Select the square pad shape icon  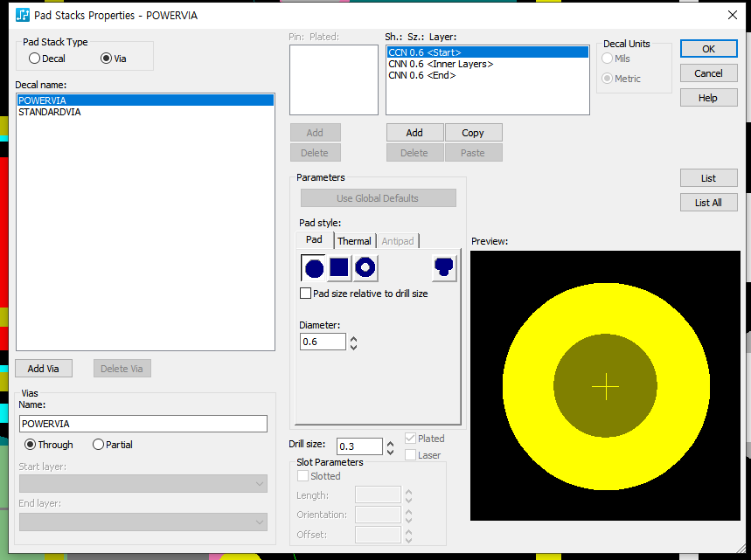coord(339,268)
